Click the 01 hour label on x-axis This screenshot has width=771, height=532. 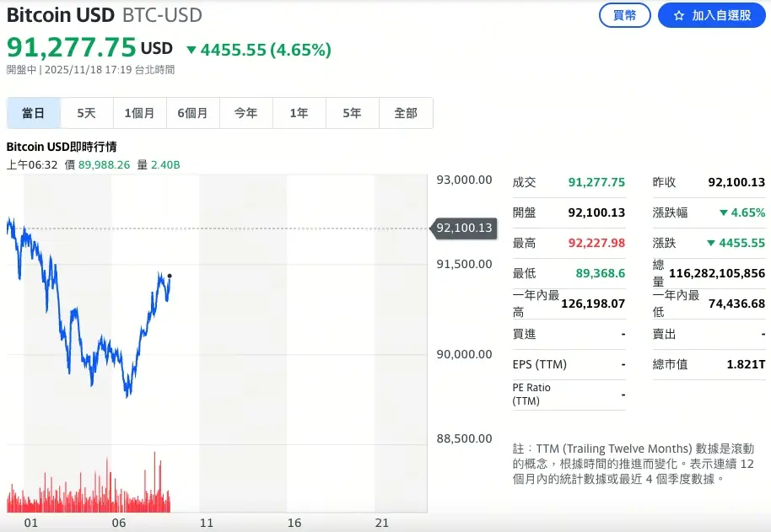31,524
